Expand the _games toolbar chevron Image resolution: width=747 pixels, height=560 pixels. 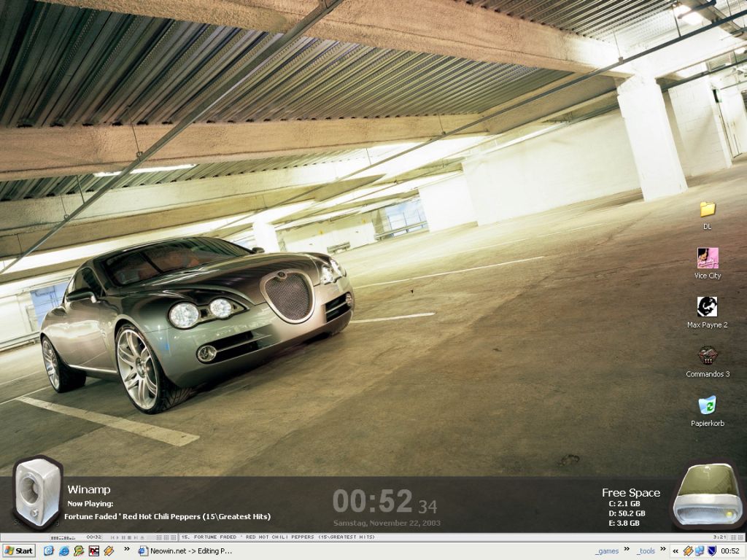(x=627, y=549)
